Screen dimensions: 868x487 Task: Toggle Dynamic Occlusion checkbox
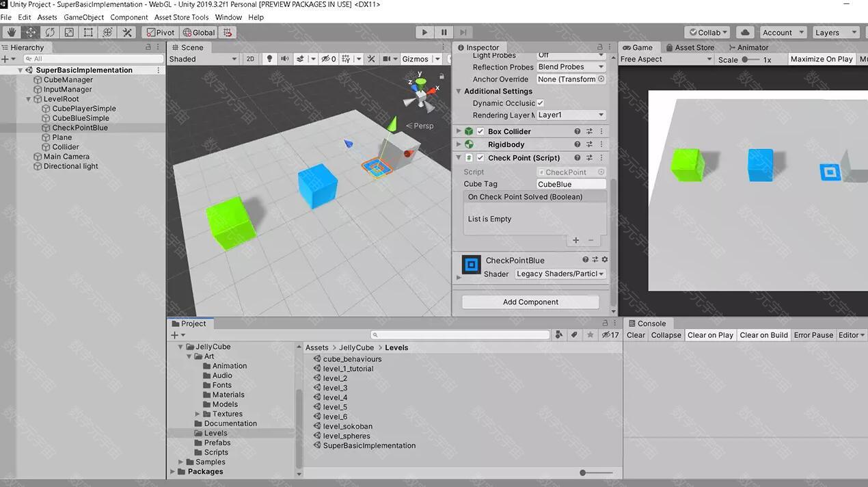540,103
